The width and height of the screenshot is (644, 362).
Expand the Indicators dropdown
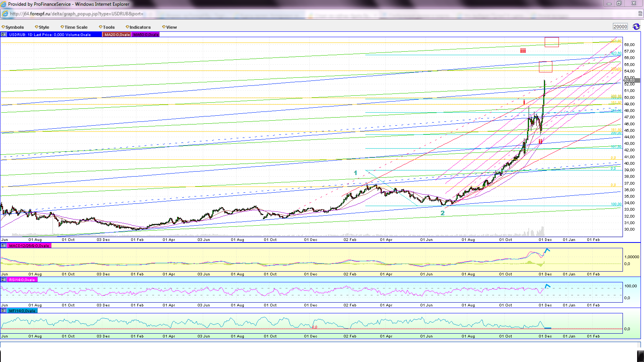point(138,27)
